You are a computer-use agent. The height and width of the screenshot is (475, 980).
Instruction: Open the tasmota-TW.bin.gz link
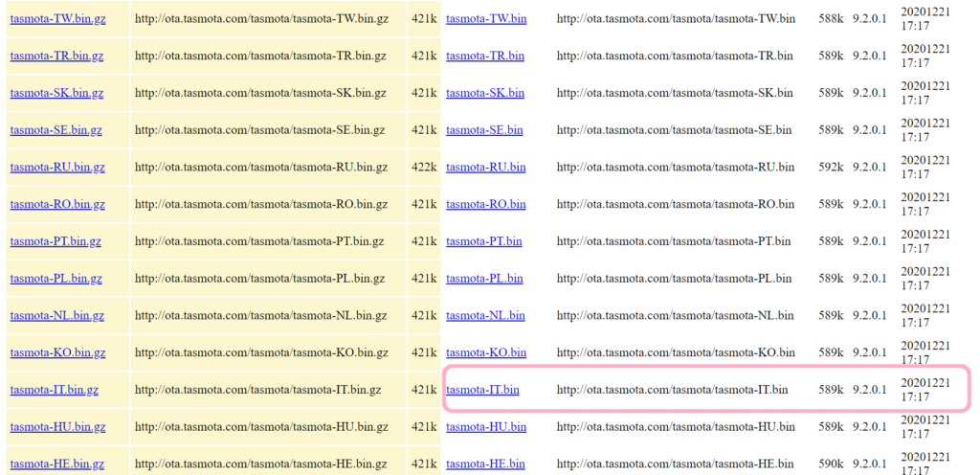pyautogui.click(x=58, y=19)
